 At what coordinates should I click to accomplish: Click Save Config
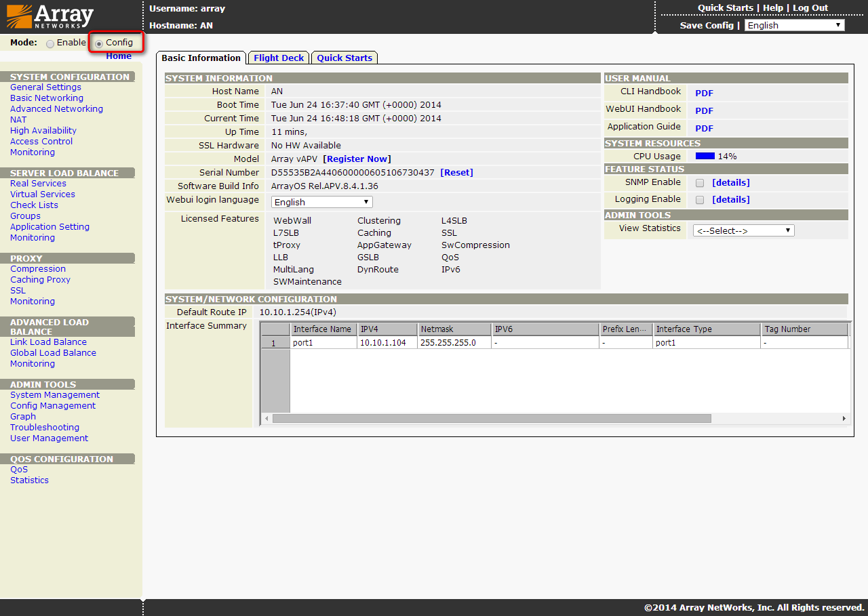click(x=707, y=25)
